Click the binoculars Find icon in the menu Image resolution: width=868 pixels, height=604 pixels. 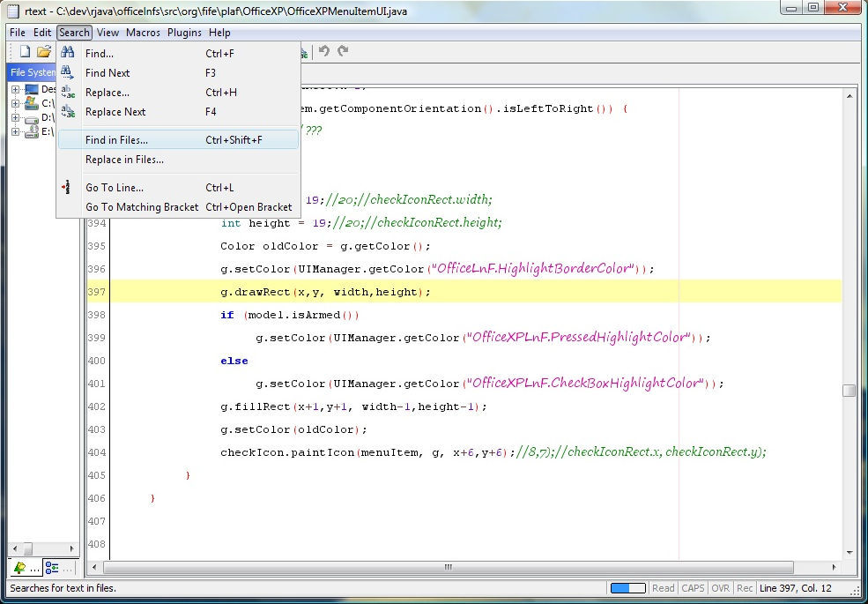68,52
